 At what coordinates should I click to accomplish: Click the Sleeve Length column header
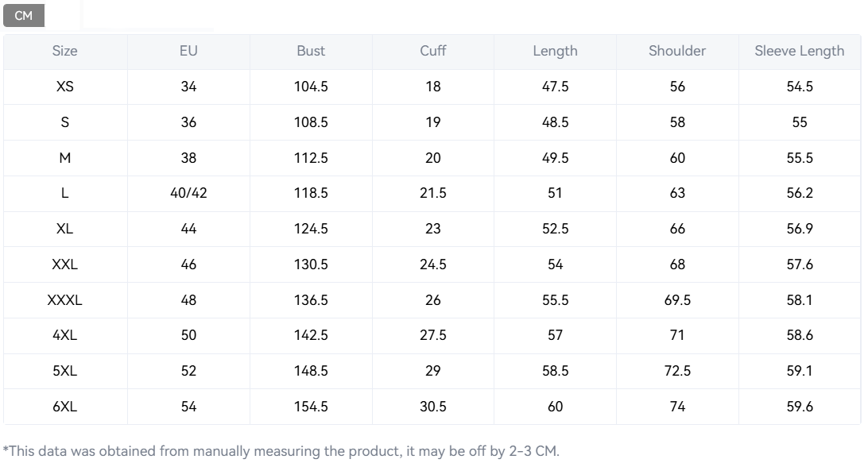click(800, 51)
